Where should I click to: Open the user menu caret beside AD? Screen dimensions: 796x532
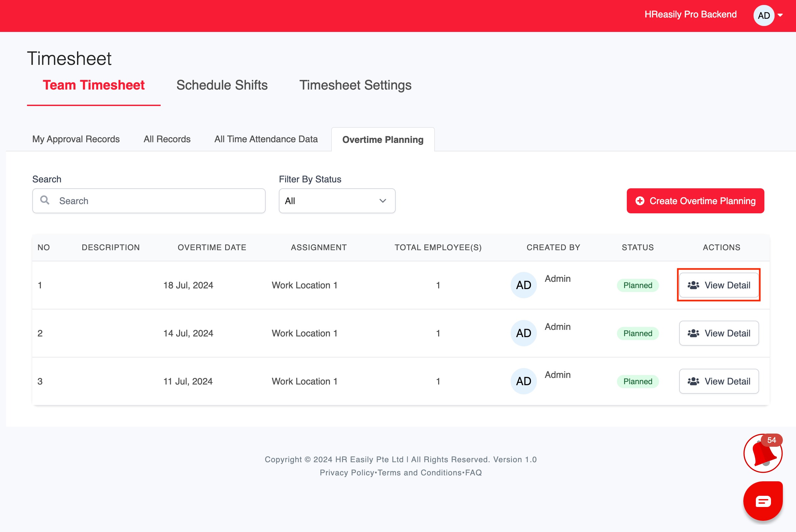780,15
